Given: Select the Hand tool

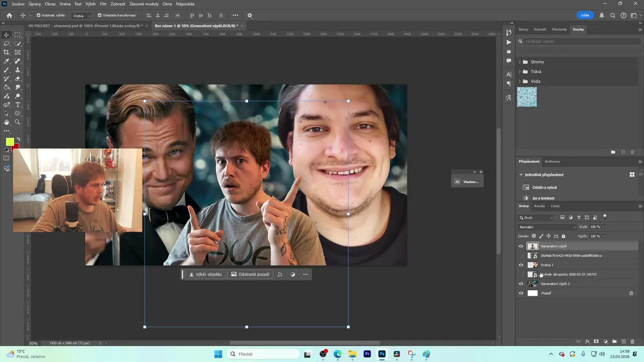Looking at the screenshot, I should (x=7, y=122).
